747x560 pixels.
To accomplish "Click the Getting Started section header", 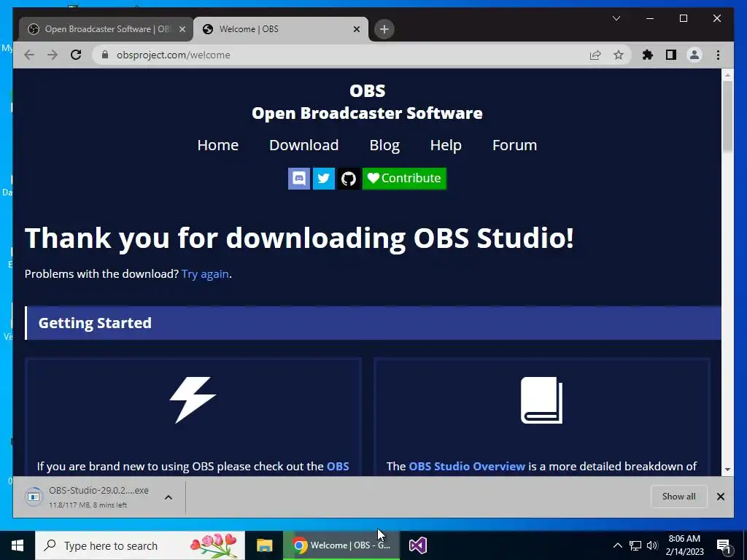I will pos(373,323).
